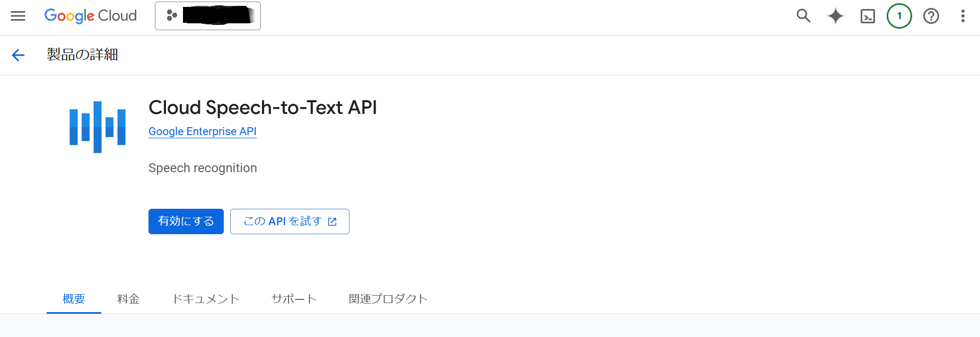Viewport: 980px width, 337px height.
Task: Click the Cloud Speech-to-Text API title text
Action: [x=262, y=108]
